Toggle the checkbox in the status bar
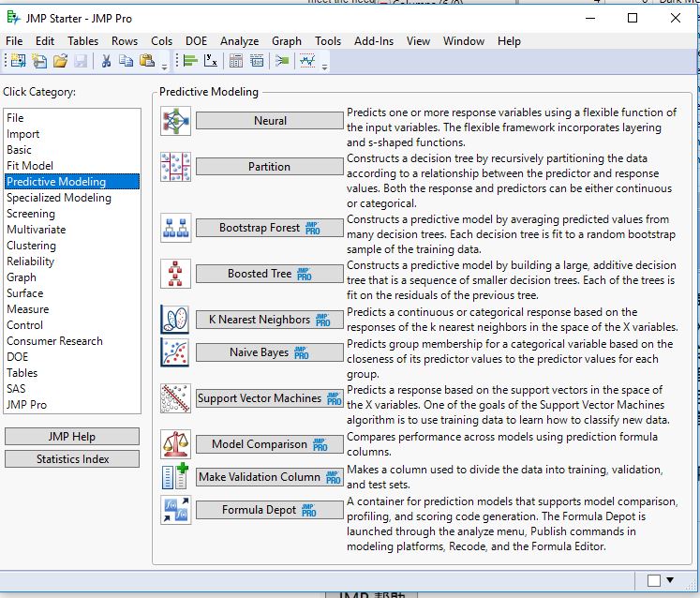Viewport: 700px width, 598px height. (654, 581)
